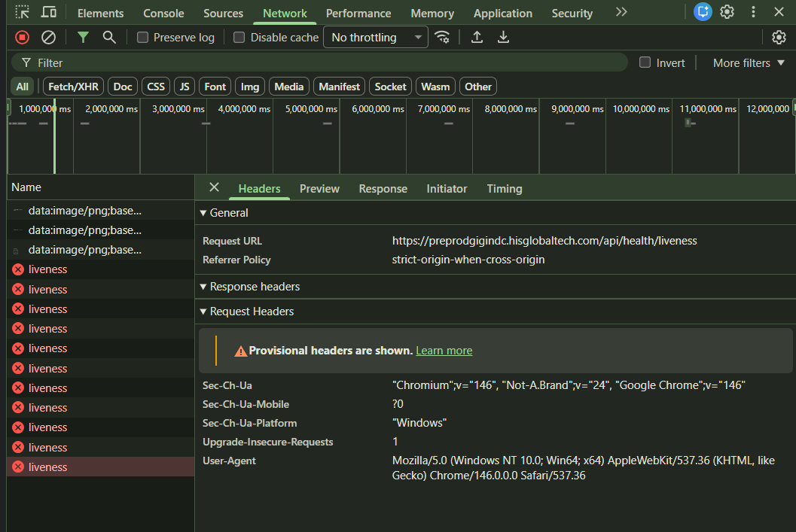796x532 pixels.
Task: Switch to the Memory tab
Action: point(432,14)
